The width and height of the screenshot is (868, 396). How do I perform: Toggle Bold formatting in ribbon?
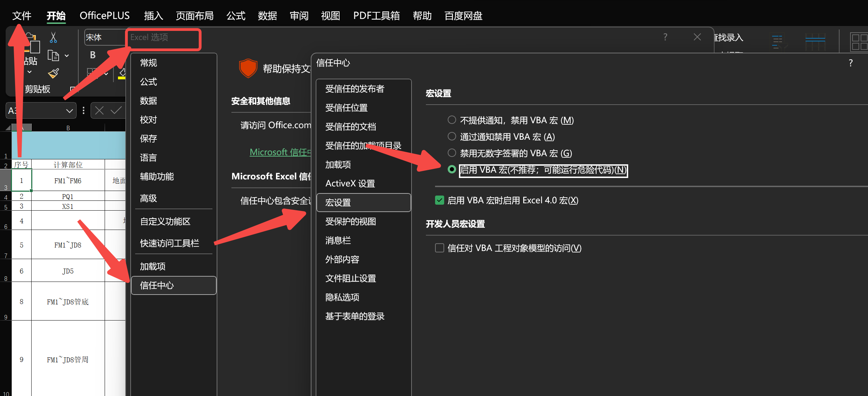pos(93,55)
